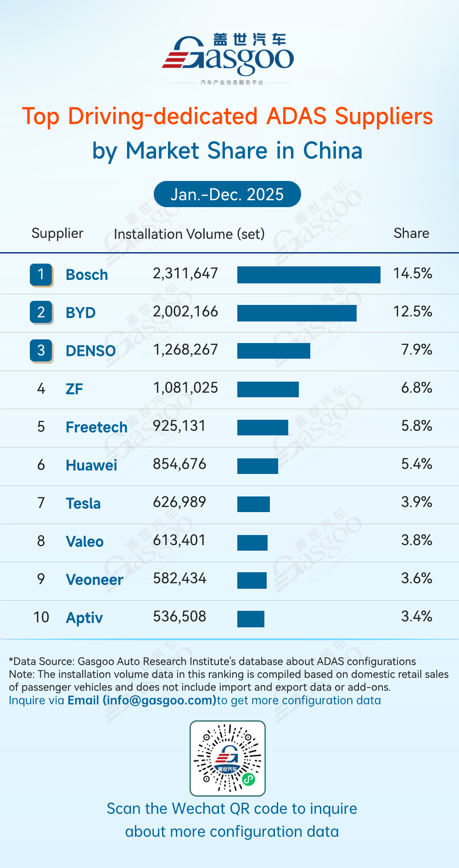Select the BYD supplier name

[x=81, y=313]
